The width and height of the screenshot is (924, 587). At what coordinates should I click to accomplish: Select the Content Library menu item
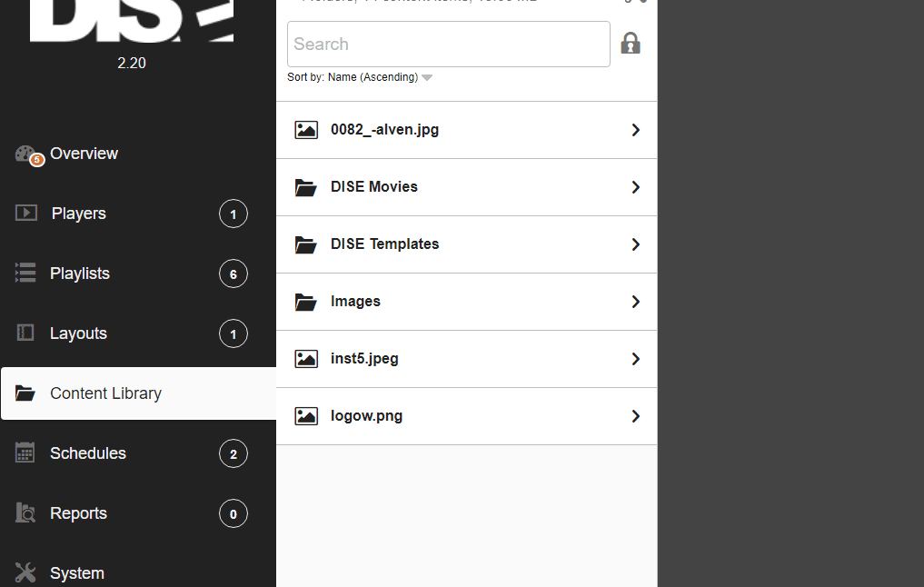[x=138, y=393]
